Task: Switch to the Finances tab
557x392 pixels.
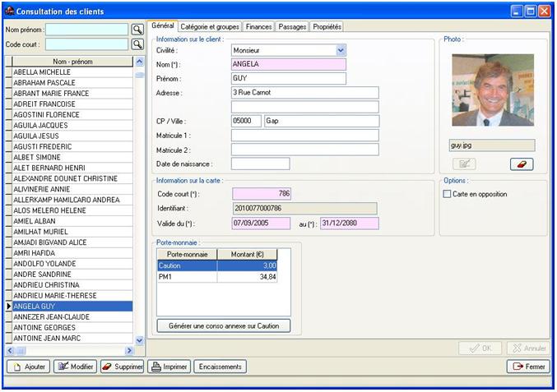Action: click(x=258, y=27)
